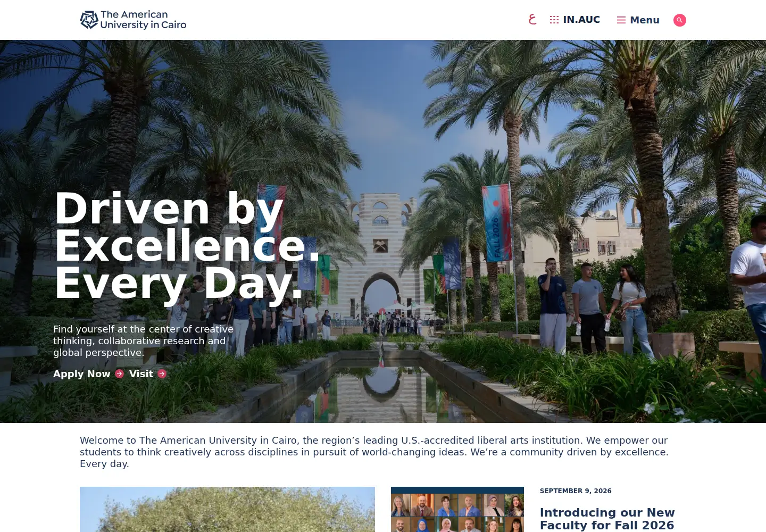Click the "Find yourself at the center" tagline
This screenshot has width=766, height=532.
(144, 341)
